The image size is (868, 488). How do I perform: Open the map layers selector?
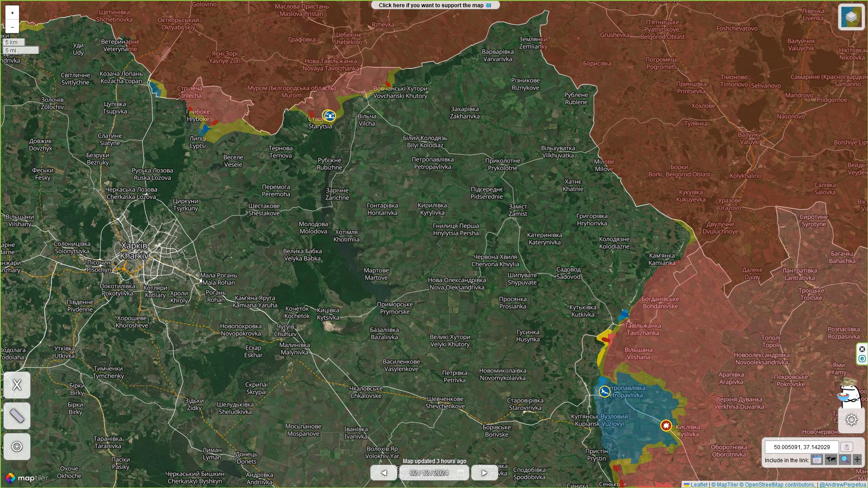851,17
